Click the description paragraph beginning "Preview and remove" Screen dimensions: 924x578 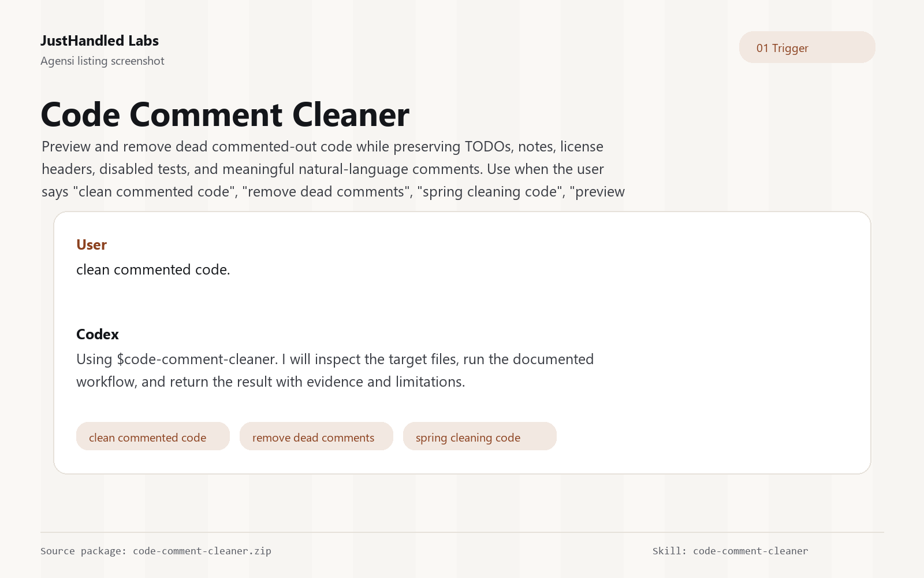coord(333,169)
